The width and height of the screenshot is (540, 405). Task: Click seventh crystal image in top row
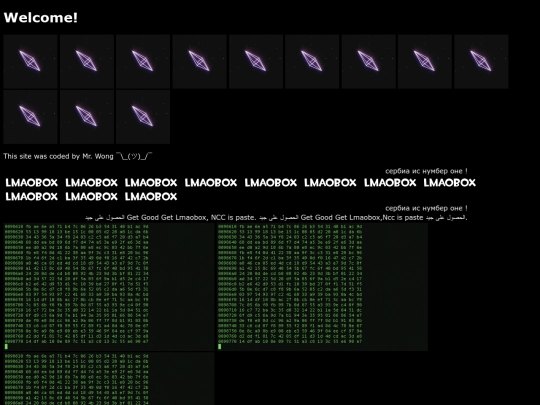[368, 61]
